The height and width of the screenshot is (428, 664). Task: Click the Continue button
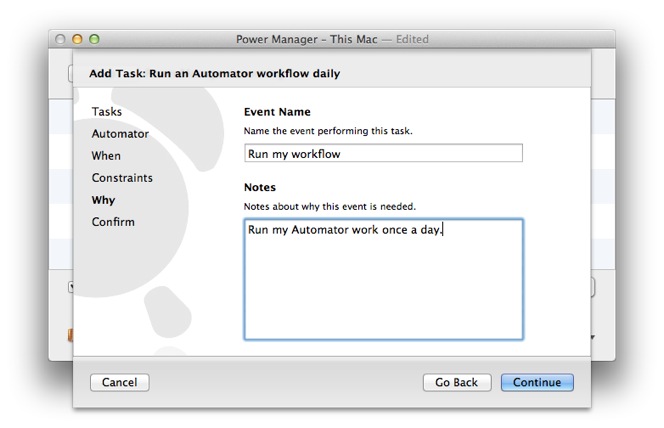(x=537, y=382)
